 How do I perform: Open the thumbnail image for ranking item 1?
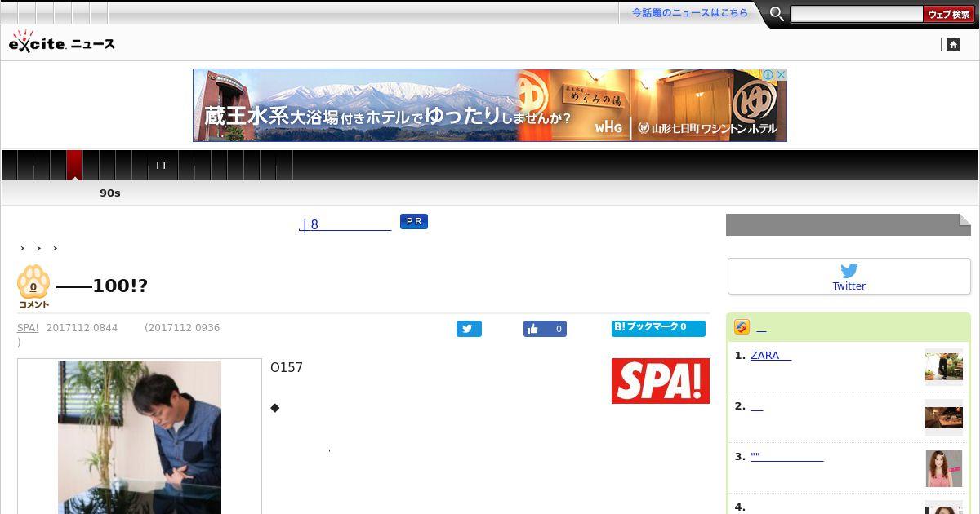pos(944,366)
